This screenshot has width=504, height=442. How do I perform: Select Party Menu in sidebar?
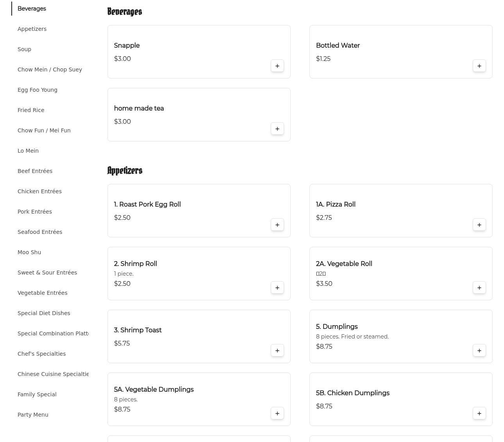33,415
